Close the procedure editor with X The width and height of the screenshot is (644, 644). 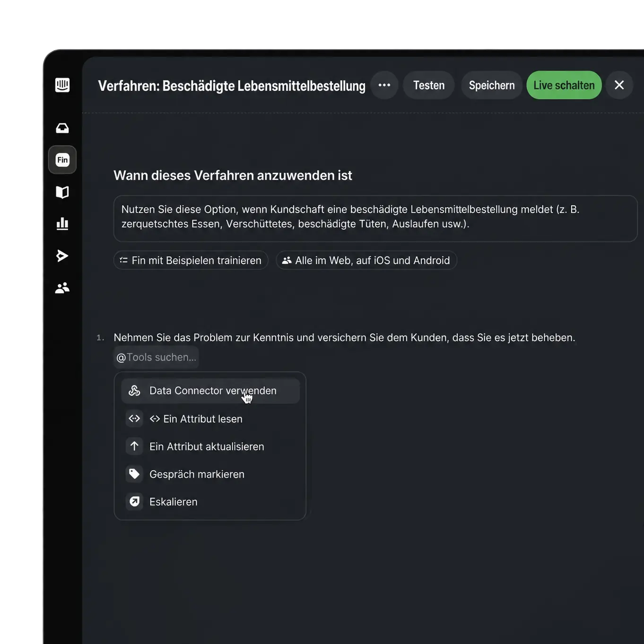pos(619,85)
